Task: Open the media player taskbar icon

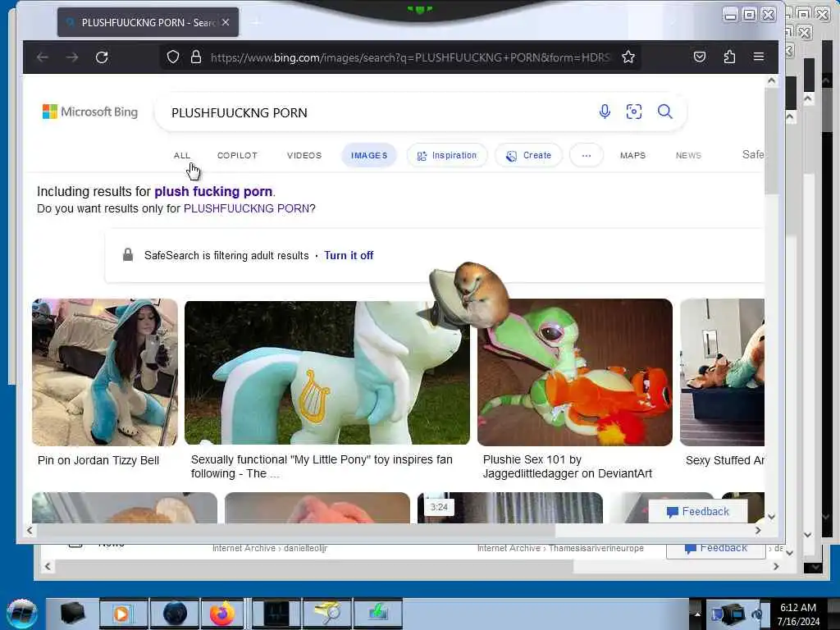Action: click(123, 614)
